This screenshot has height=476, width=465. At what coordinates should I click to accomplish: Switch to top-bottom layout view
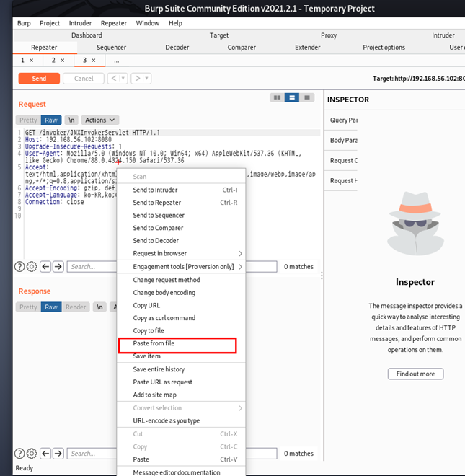(292, 97)
